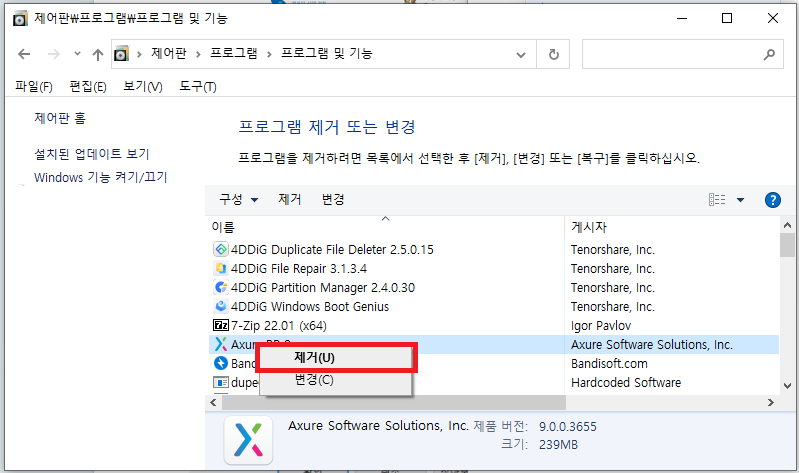This screenshot has width=799, height=473.
Task: Select 제어판 breadcrumb in address bar
Action: (x=169, y=53)
